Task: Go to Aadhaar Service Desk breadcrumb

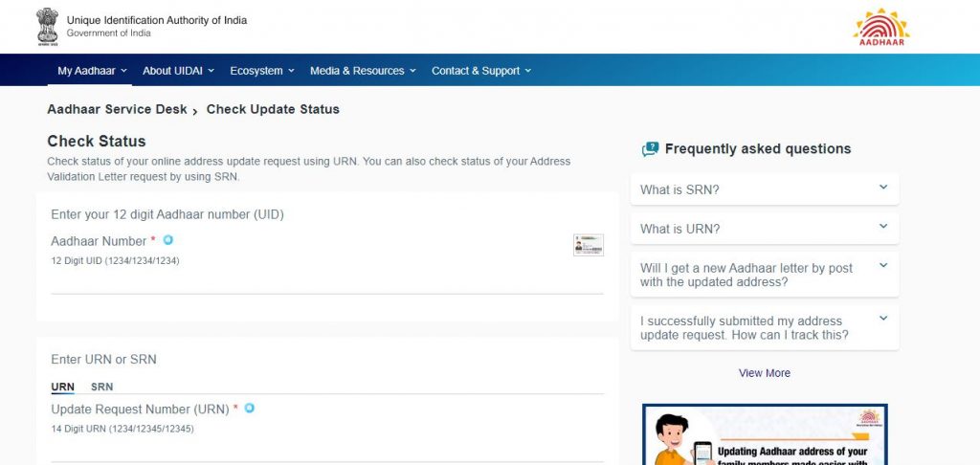Action: click(x=117, y=109)
